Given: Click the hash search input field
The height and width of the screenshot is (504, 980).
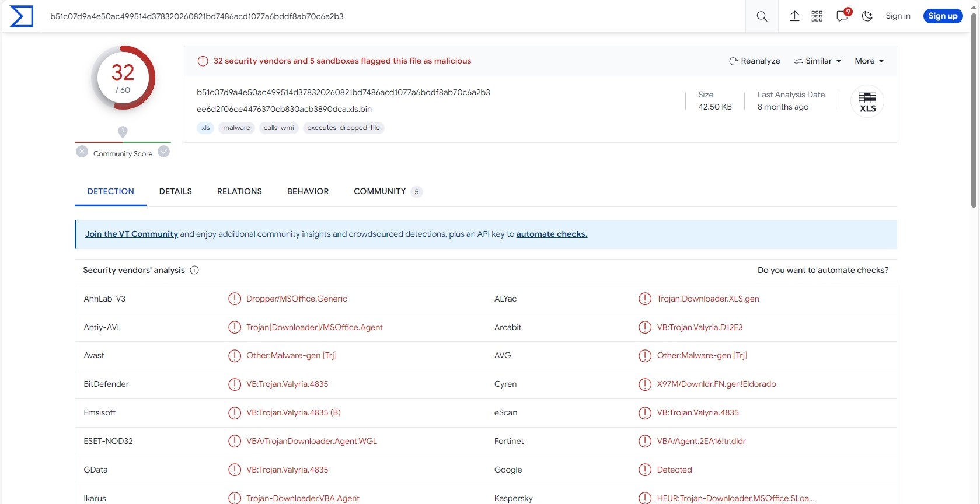Looking at the screenshot, I should [394, 16].
